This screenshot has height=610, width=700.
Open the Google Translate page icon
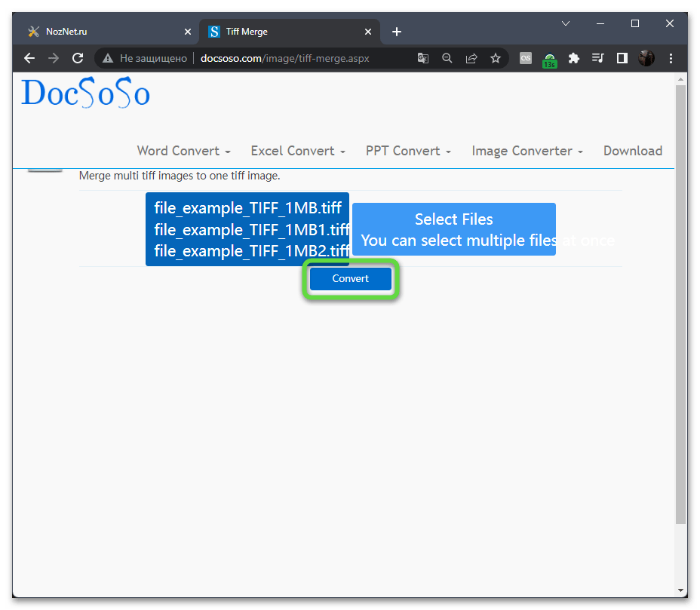(422, 59)
